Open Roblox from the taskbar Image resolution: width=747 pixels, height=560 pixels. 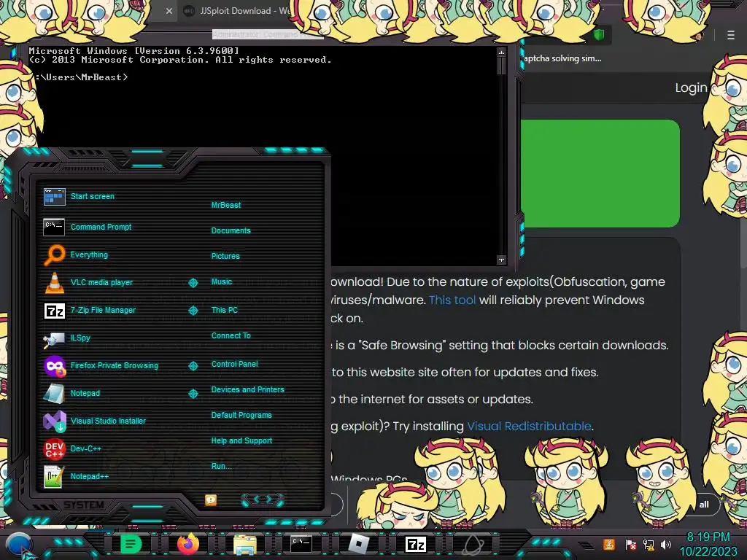point(358,544)
